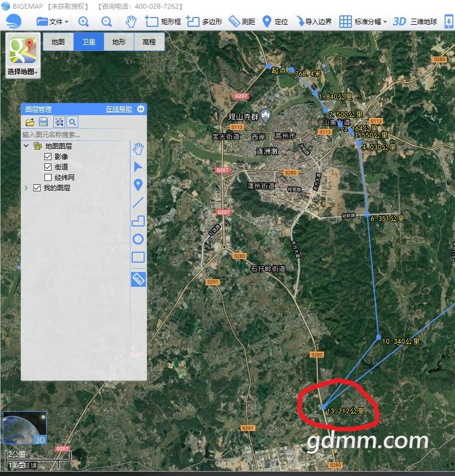This screenshot has width=455, height=476.
Task: Toggle the 我的图层 checkbox
Action: (37, 188)
